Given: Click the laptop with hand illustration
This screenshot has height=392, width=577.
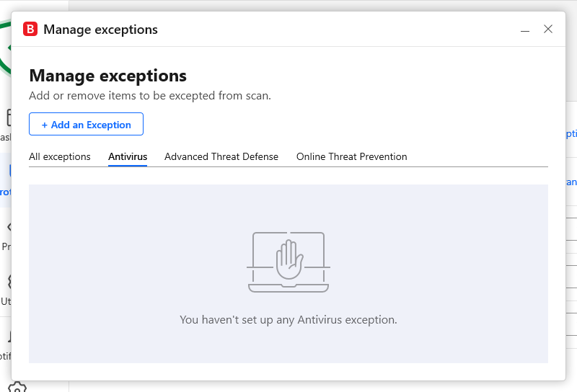Looking at the screenshot, I should [288, 262].
